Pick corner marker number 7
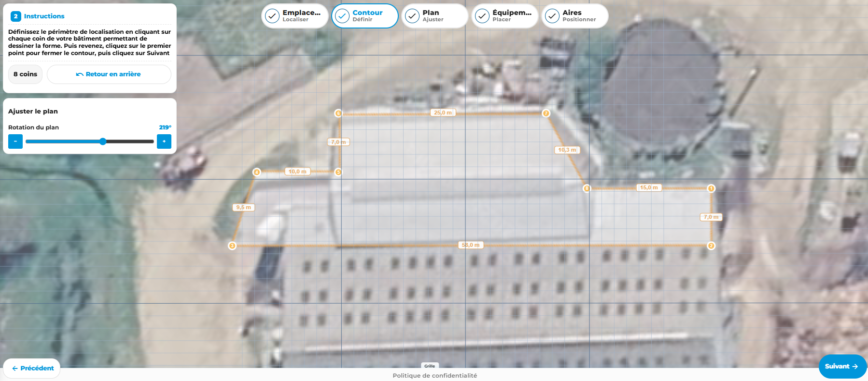 pos(546,113)
